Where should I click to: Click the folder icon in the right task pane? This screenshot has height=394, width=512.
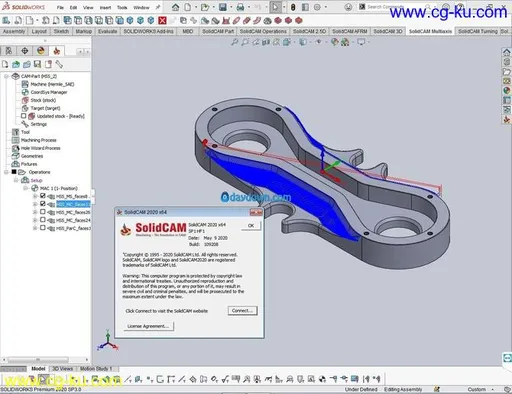click(506, 72)
